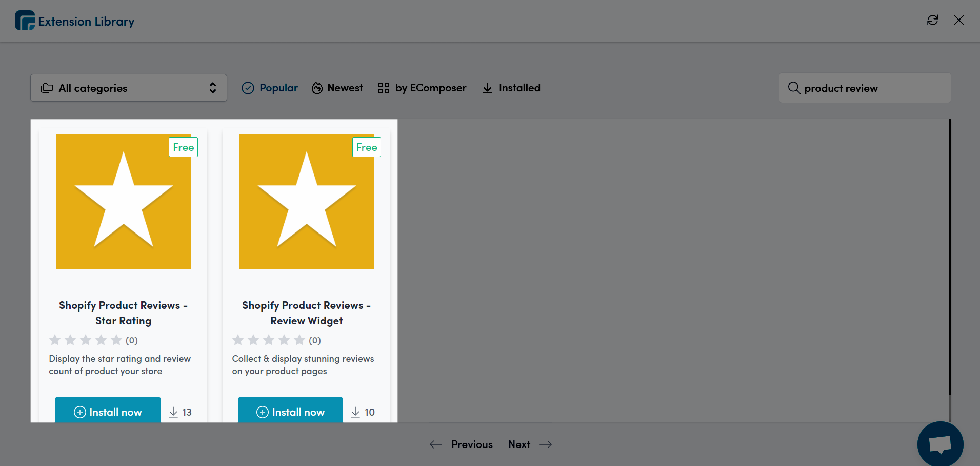Image resolution: width=980 pixels, height=466 pixels.
Task: Focus the product review search field
Action: [x=865, y=88]
